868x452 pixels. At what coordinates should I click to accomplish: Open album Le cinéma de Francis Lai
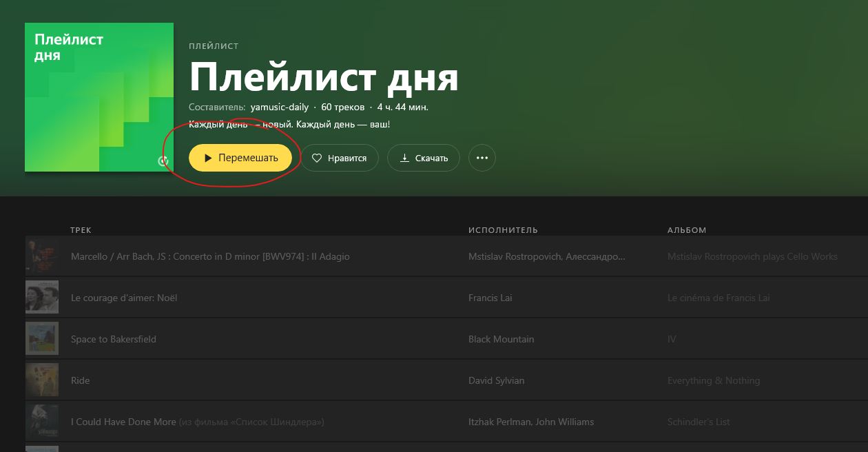[x=719, y=298]
